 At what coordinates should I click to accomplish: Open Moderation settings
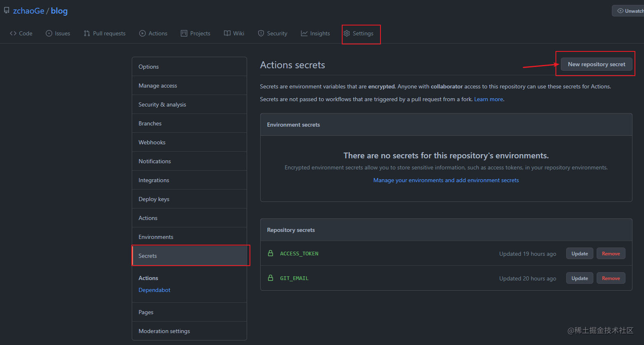point(189,331)
